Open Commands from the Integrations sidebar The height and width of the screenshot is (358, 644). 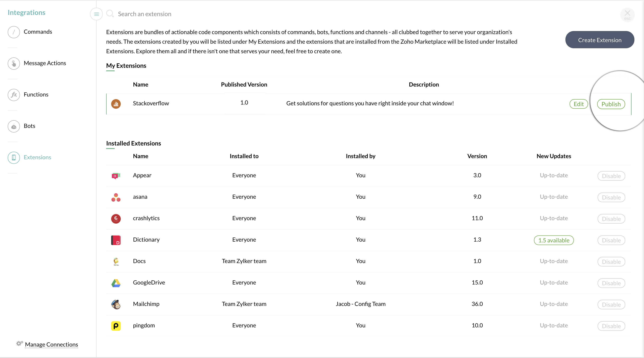pos(38,32)
